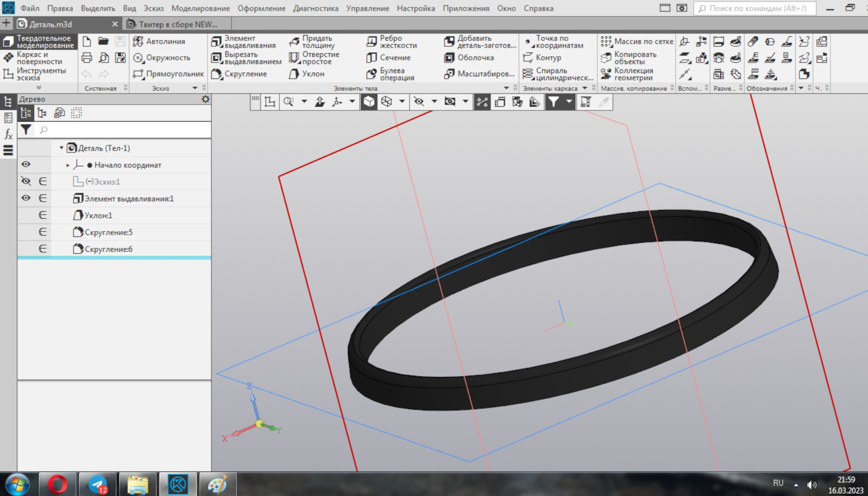Toggle visibility eye for Начало координат

point(26,164)
